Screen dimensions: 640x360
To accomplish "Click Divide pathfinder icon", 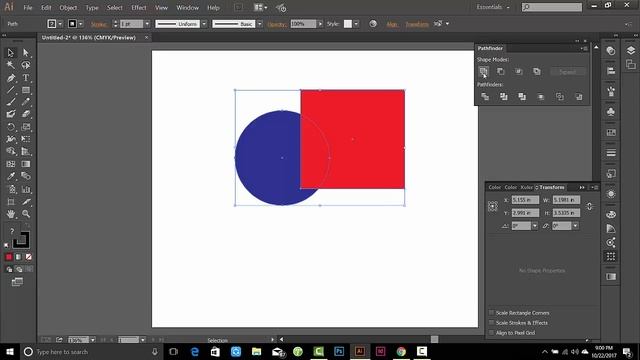I will 485,97.
